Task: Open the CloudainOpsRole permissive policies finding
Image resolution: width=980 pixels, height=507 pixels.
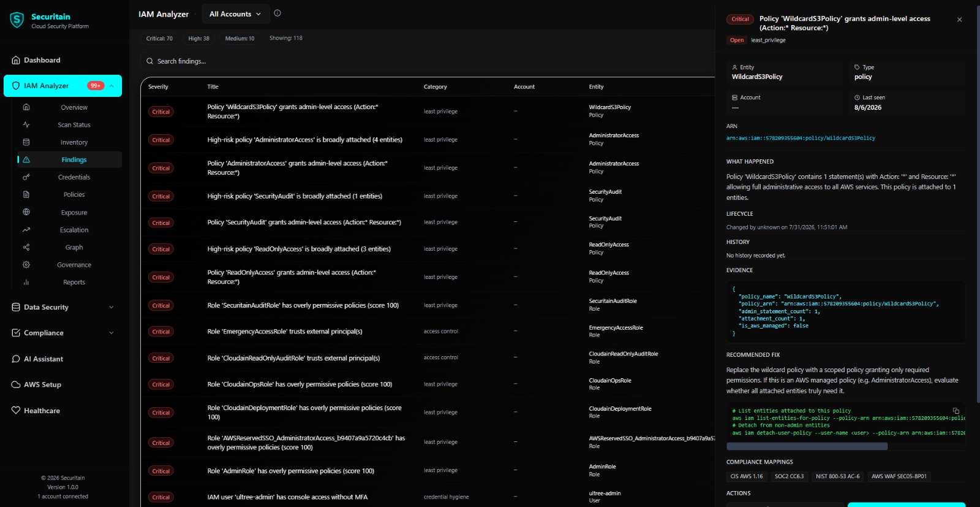Action: (428, 384)
